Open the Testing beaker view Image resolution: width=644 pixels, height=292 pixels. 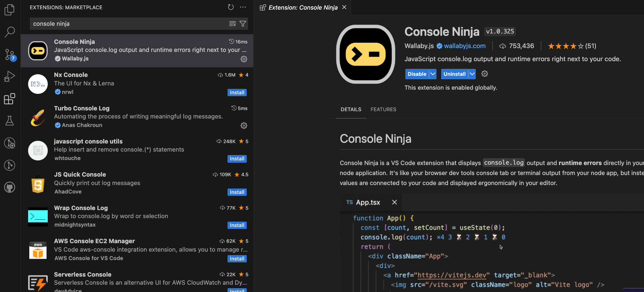pyautogui.click(x=10, y=121)
